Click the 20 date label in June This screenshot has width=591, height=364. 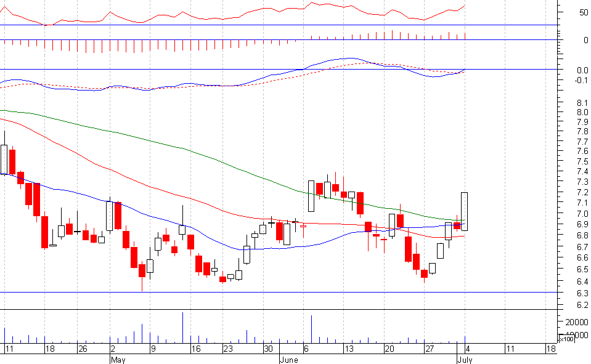click(x=389, y=349)
